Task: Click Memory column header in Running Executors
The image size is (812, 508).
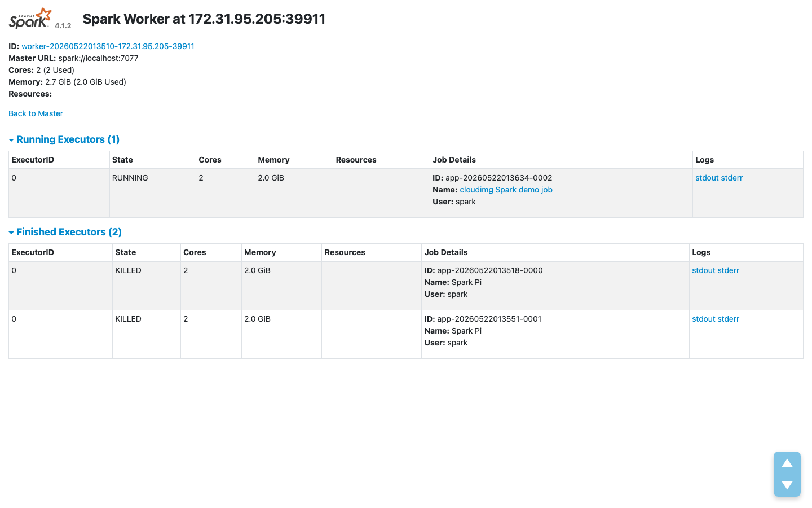Action: coord(273,160)
